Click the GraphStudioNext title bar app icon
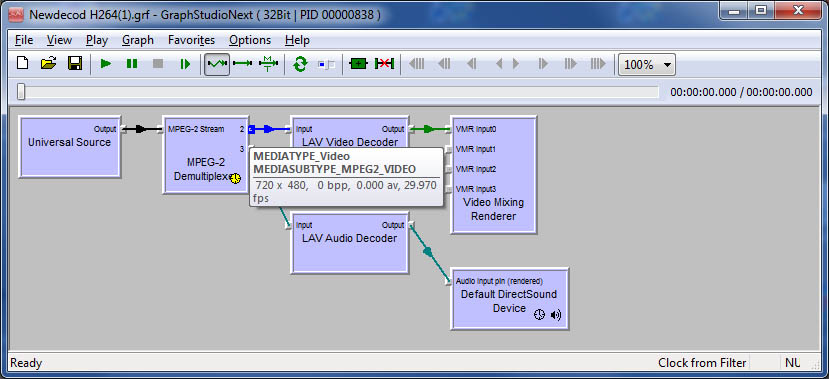Image resolution: width=829 pixels, height=379 pixels. point(16,14)
